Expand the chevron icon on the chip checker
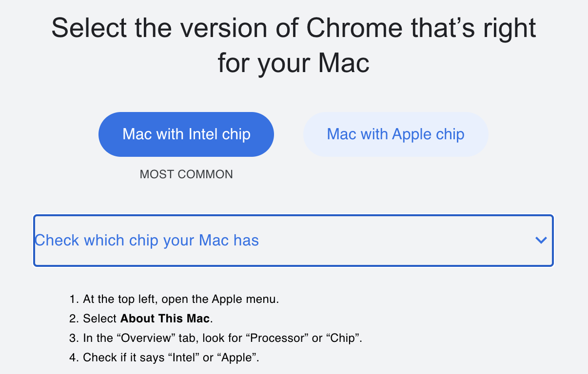588x374 pixels. (x=540, y=240)
